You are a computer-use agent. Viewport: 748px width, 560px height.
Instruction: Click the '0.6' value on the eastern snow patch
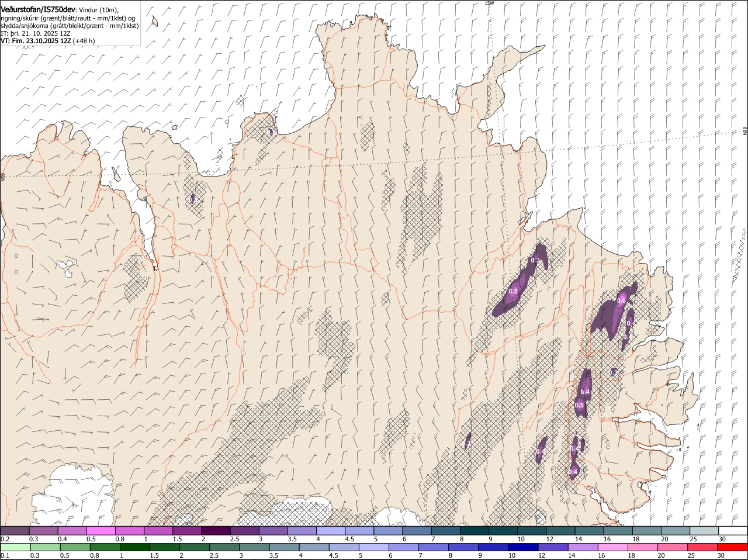point(621,301)
